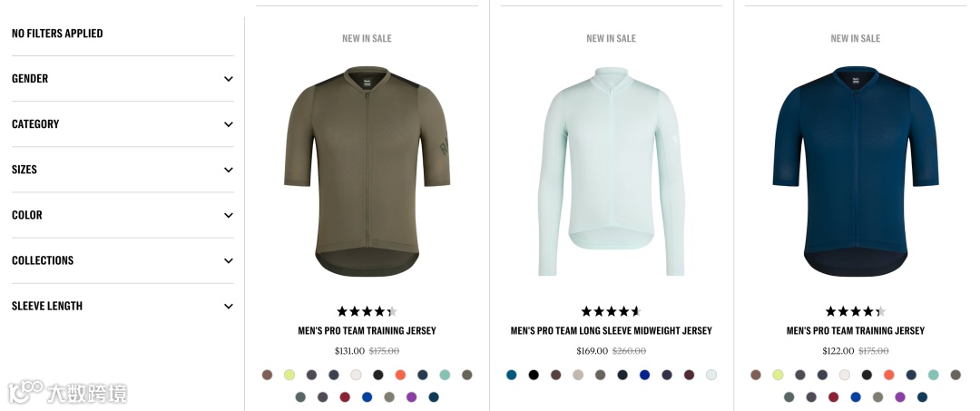Select the black swatch for the long sleeve jersey

[534, 375]
